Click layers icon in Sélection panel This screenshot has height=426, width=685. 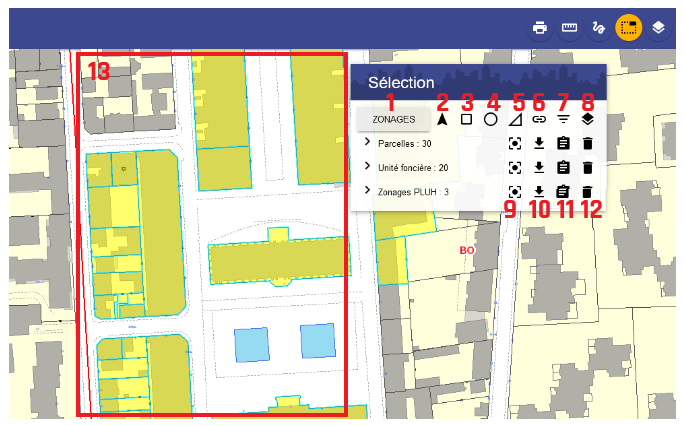click(588, 119)
